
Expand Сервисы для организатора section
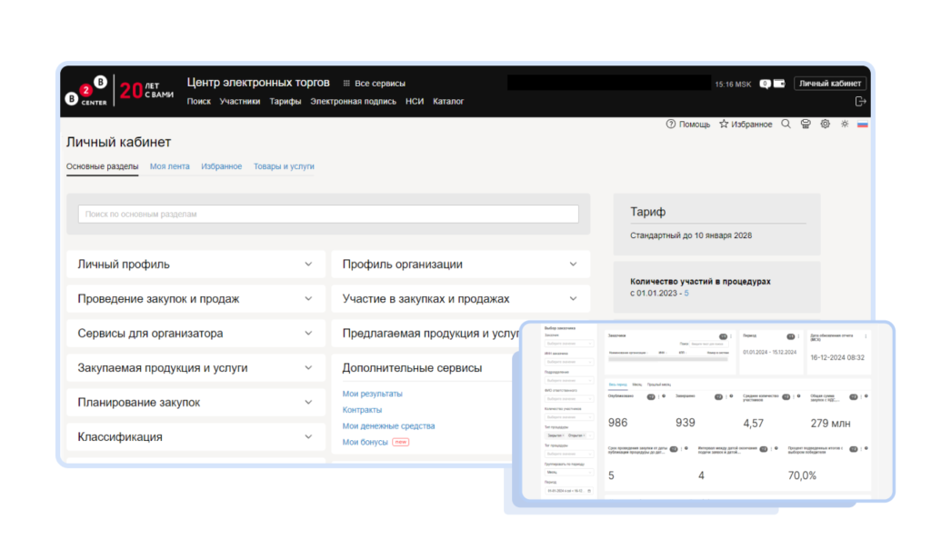(x=196, y=333)
